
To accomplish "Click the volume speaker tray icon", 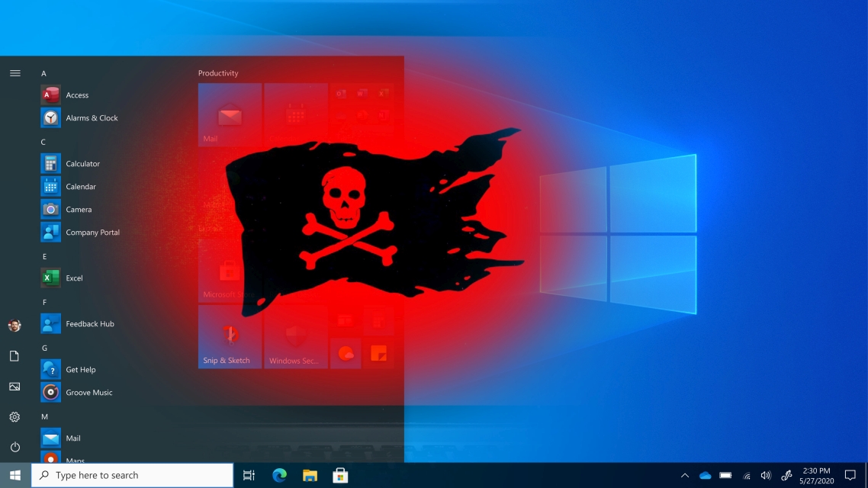I will click(766, 476).
